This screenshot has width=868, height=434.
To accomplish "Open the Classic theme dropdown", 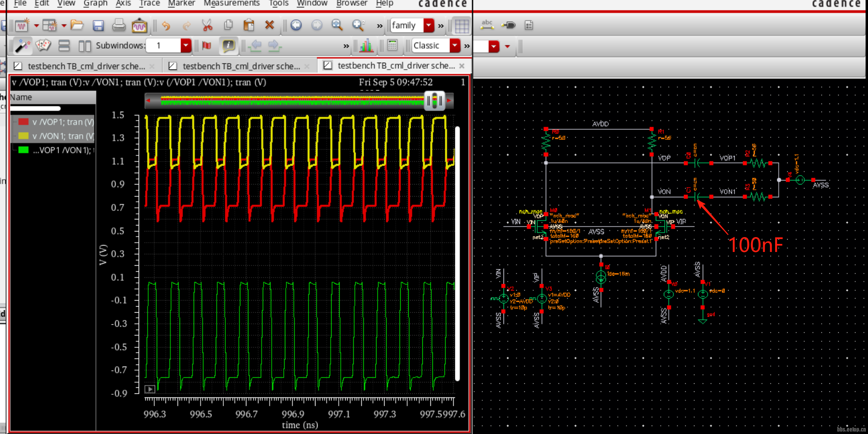I will (455, 45).
